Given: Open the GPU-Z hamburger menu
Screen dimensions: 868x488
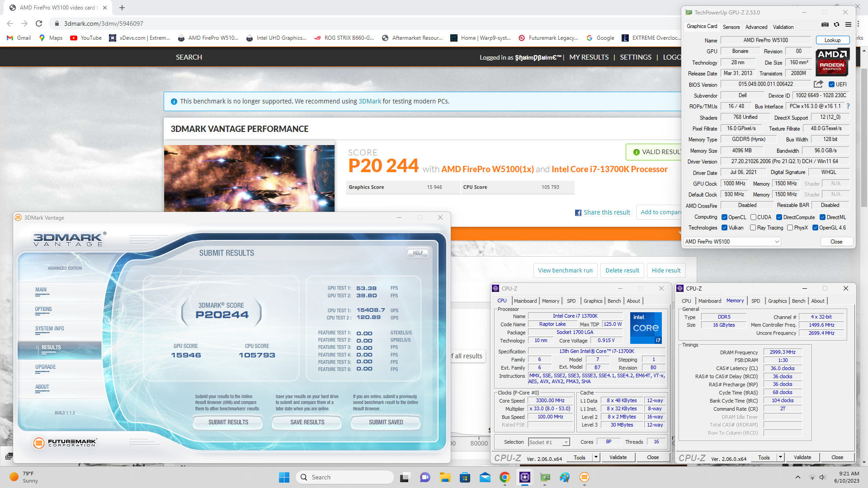Looking at the screenshot, I should click(848, 25).
